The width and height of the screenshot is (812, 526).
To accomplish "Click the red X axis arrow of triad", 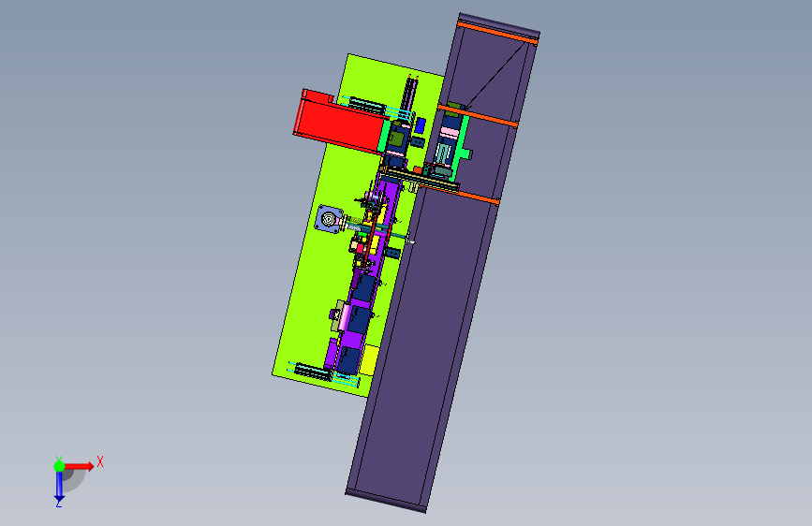I will (79, 466).
